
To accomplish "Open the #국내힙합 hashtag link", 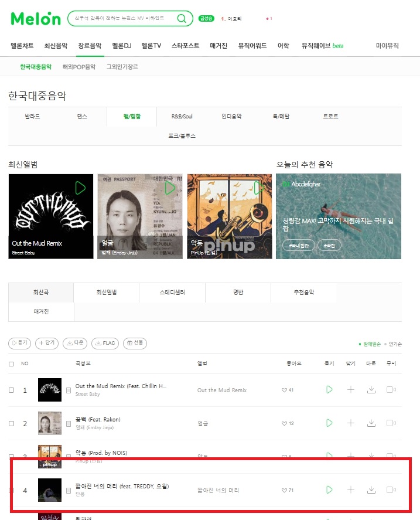I will point(299,246).
